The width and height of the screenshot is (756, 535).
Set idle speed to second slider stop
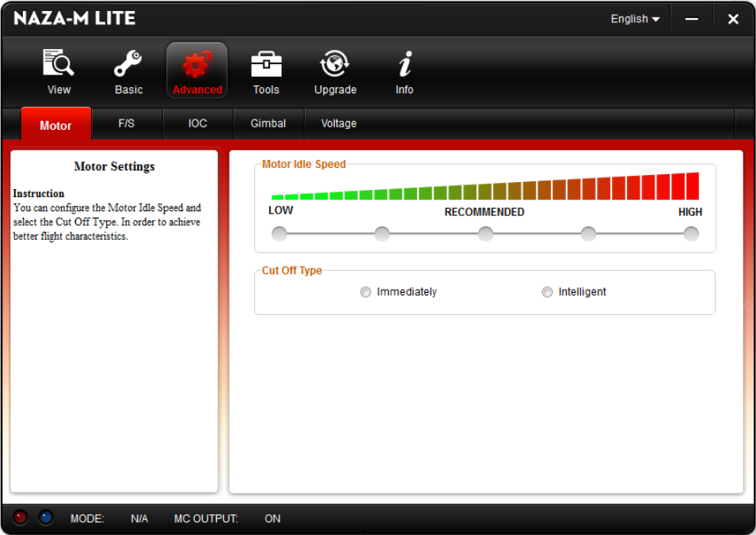point(382,233)
